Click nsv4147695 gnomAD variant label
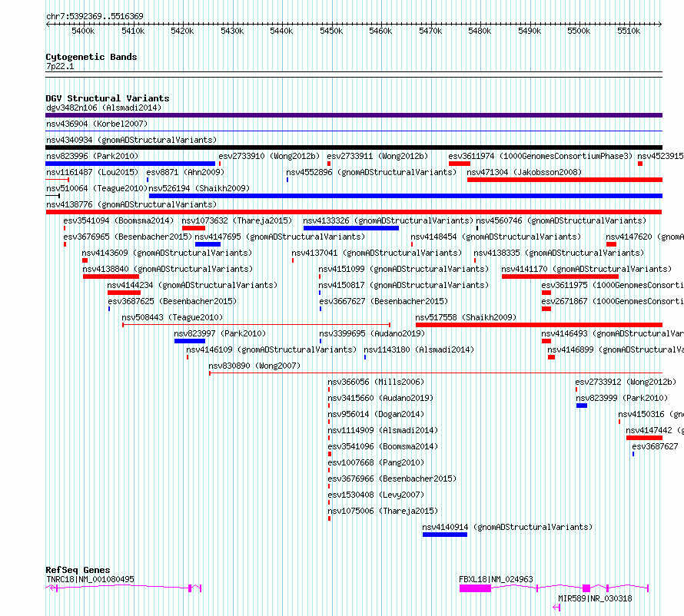This screenshot has height=616, width=684. pyautogui.click(x=280, y=237)
